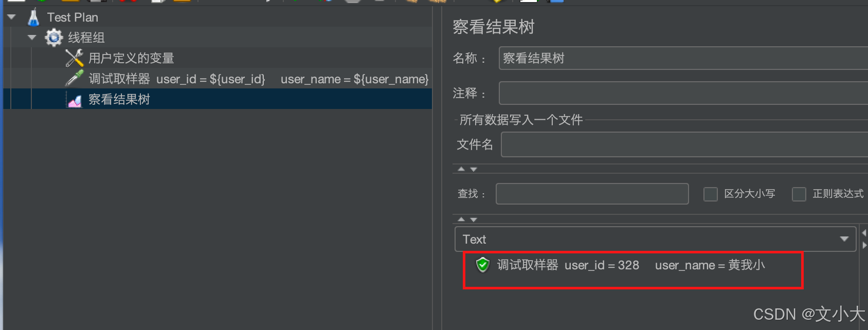Open the Text renderer dropdown

pos(656,239)
